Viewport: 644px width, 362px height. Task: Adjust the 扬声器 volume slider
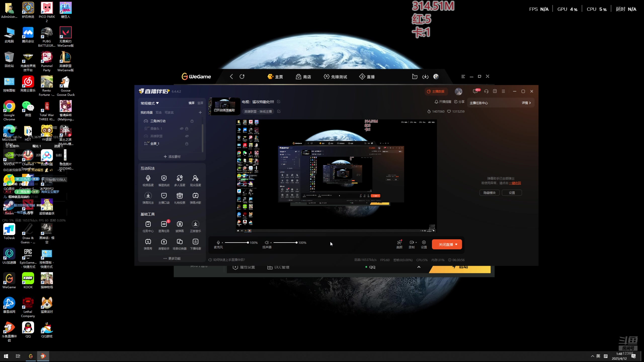[285, 243]
